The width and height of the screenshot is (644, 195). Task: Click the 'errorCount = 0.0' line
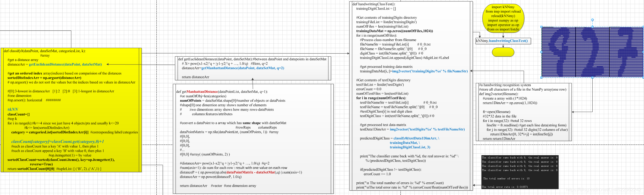369,89
